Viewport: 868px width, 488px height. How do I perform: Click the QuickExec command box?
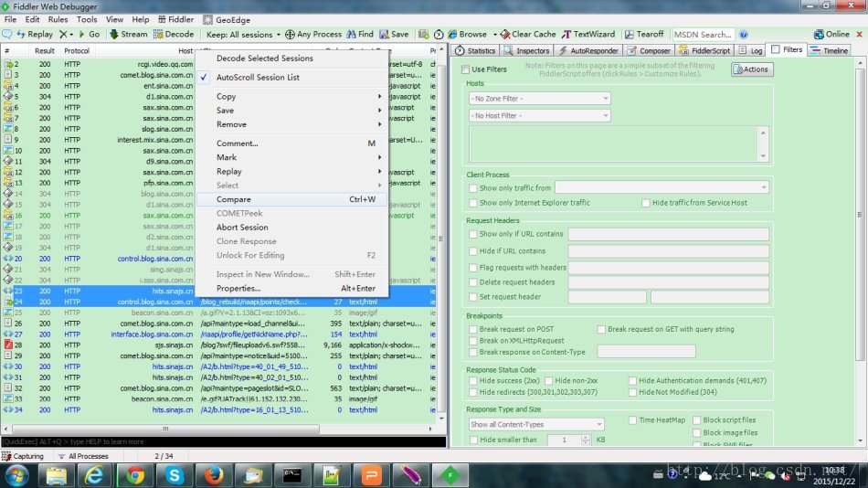point(224,441)
